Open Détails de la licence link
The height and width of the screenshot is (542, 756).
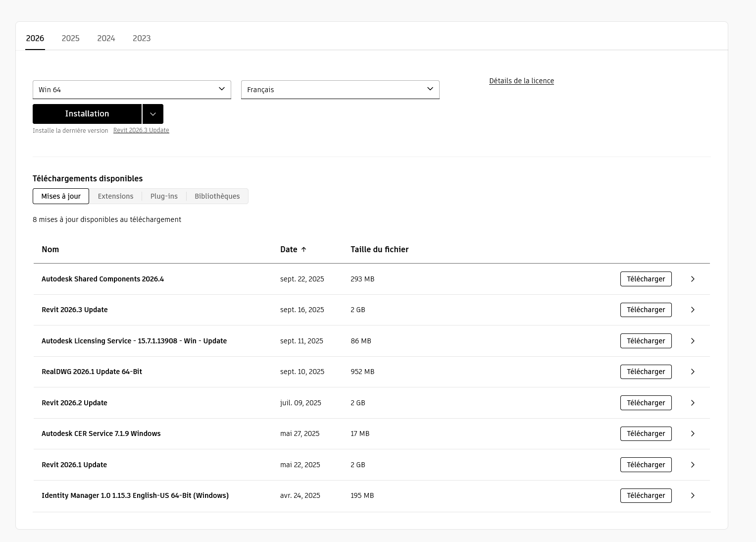pyautogui.click(x=521, y=81)
